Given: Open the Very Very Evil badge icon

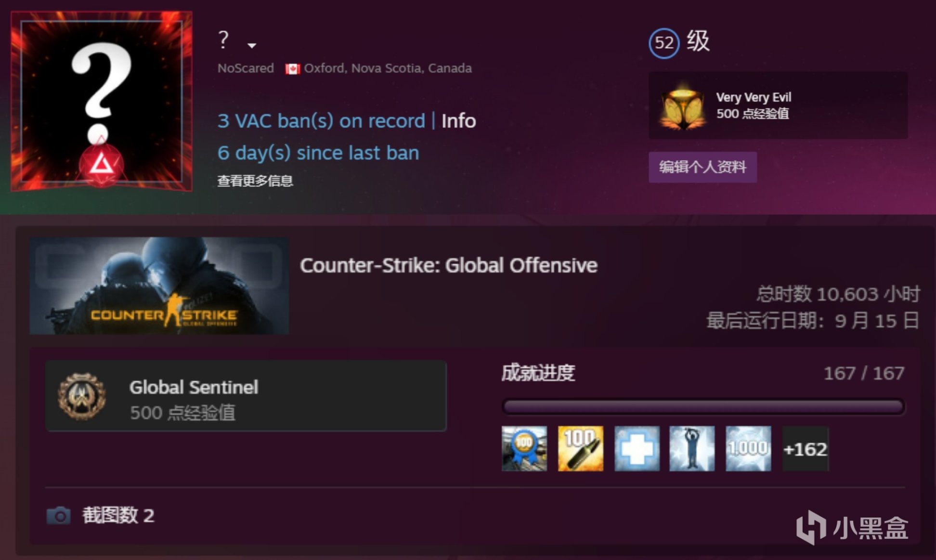Looking at the screenshot, I should pyautogui.click(x=682, y=105).
